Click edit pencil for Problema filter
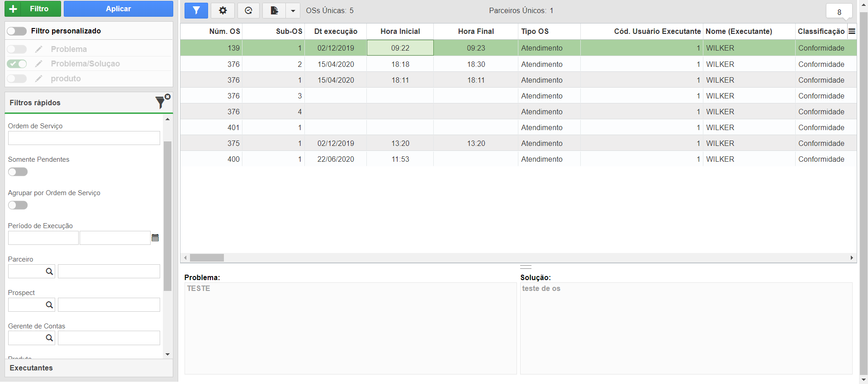 tap(39, 49)
